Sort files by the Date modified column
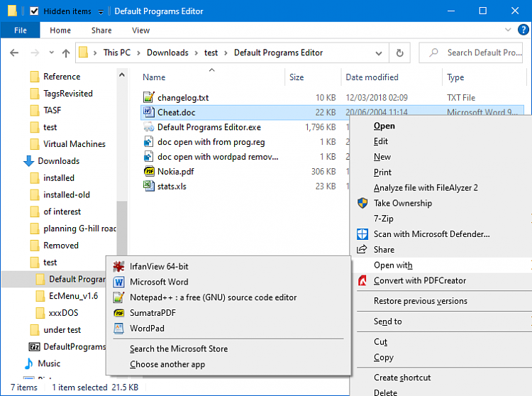Image resolution: width=532 pixels, height=396 pixels. 372,77
